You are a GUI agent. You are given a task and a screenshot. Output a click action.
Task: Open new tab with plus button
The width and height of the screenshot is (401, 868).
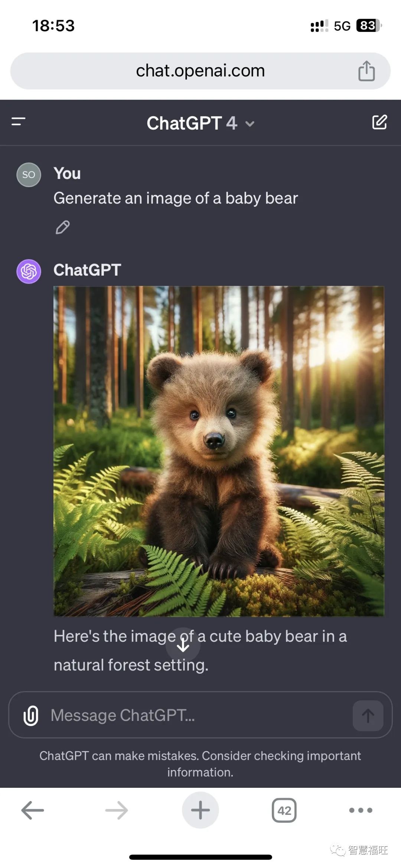(x=200, y=810)
